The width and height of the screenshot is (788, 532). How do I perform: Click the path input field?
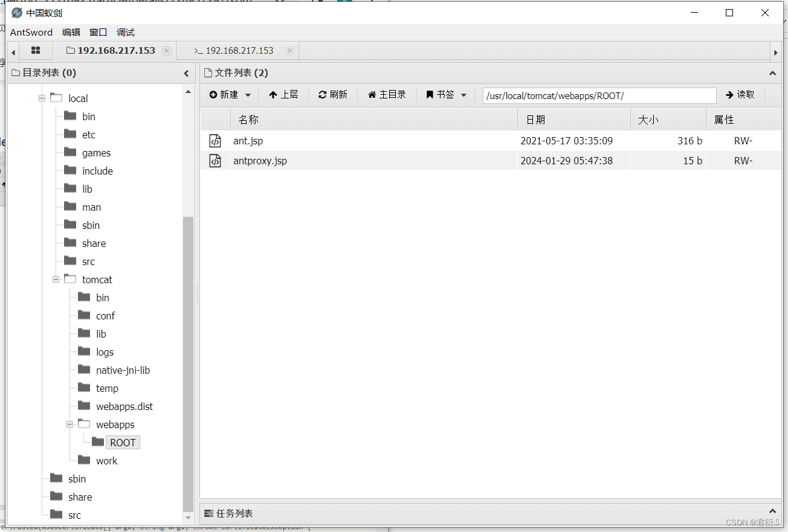599,95
